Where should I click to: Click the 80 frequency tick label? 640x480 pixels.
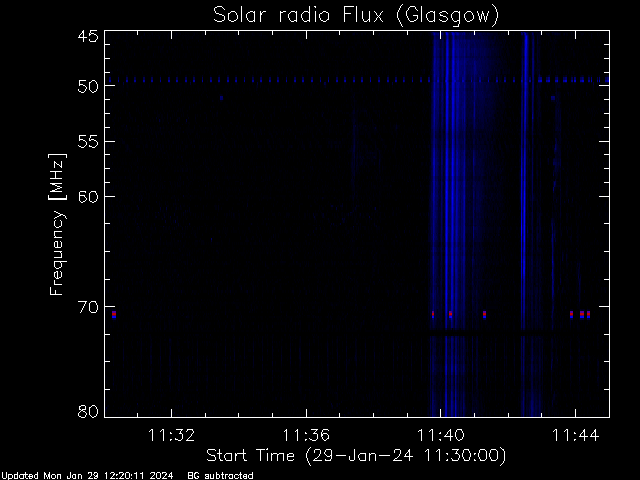[x=88, y=411]
